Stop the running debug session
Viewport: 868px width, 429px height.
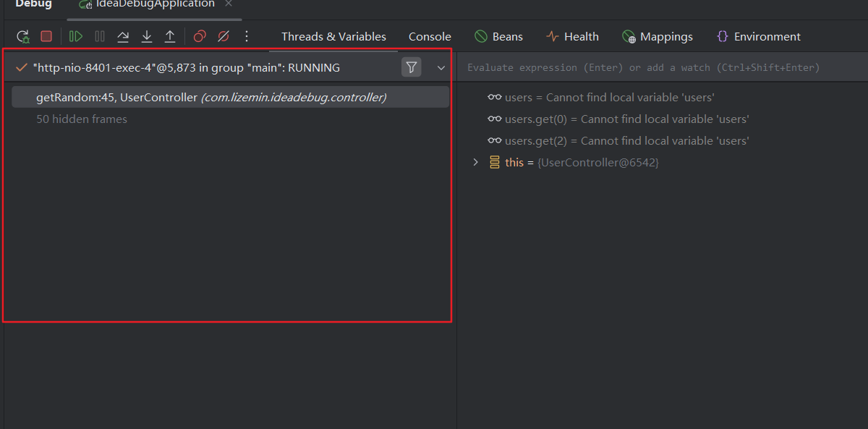click(x=46, y=36)
